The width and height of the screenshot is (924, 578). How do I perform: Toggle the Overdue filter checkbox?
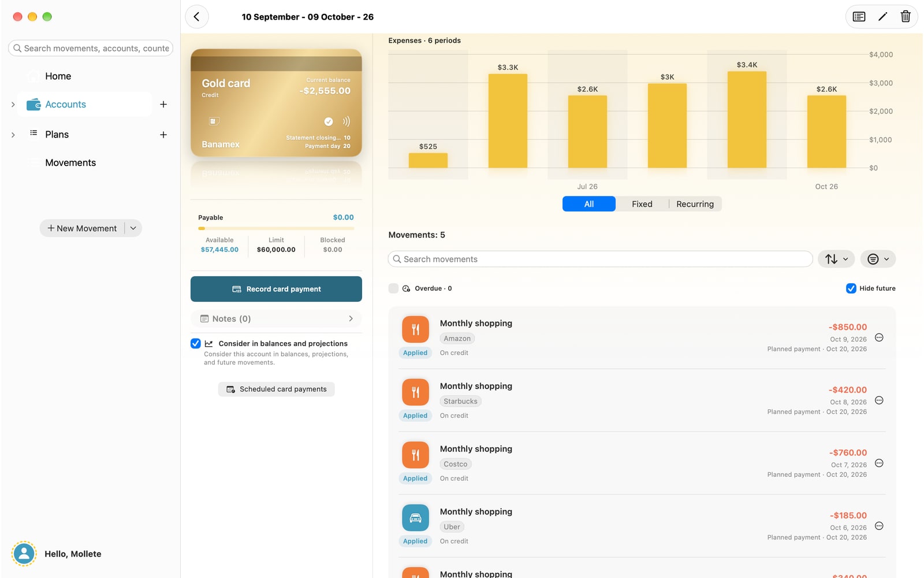393,288
